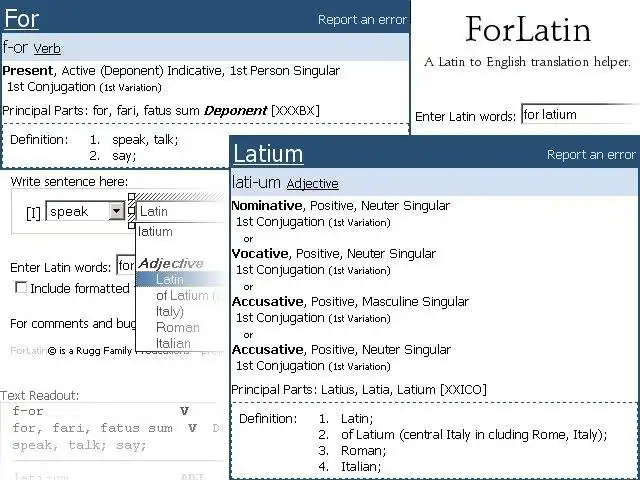Click the Principal Parts: Latius, Latia, Latium line
640x480 pixels.
[359, 389]
